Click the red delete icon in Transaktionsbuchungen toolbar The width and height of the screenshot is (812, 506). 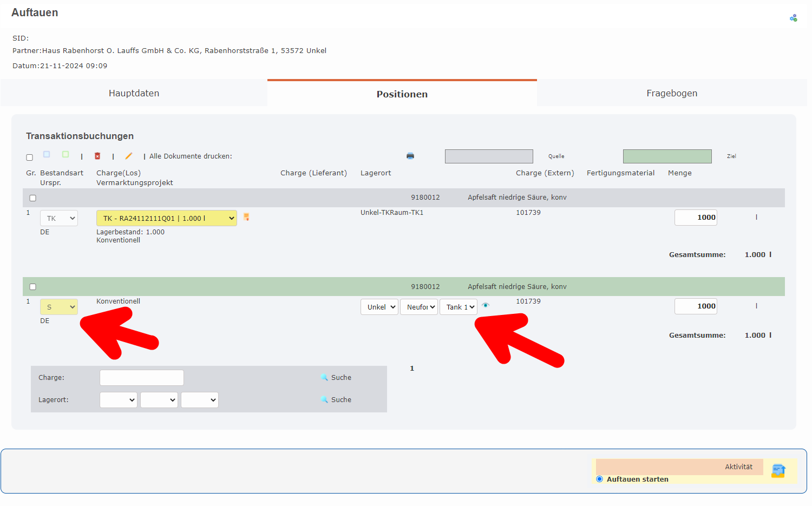point(97,156)
